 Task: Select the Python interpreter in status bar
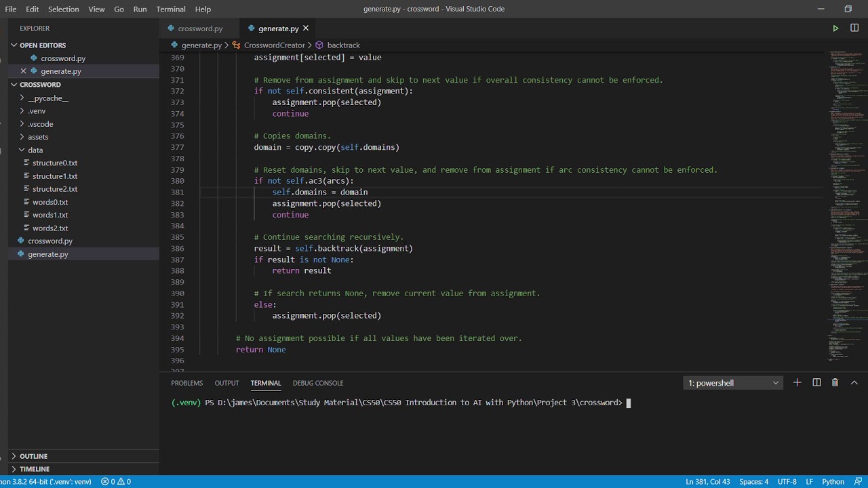click(45, 482)
